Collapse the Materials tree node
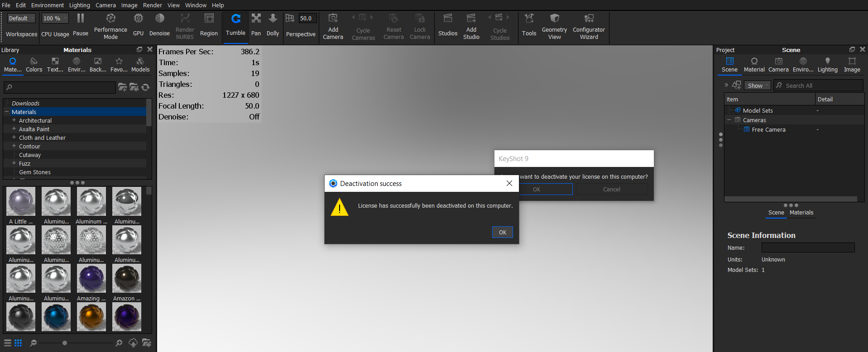 (x=7, y=112)
